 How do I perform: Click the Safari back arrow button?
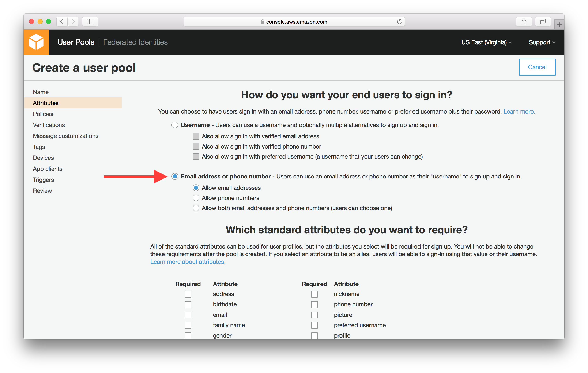[x=62, y=22]
